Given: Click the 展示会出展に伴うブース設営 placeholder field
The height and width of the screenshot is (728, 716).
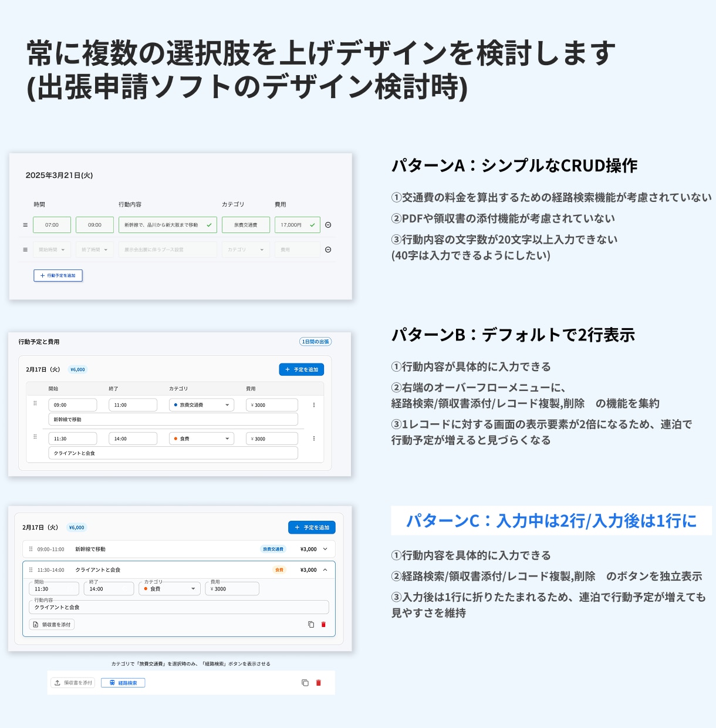Looking at the screenshot, I should point(168,250).
